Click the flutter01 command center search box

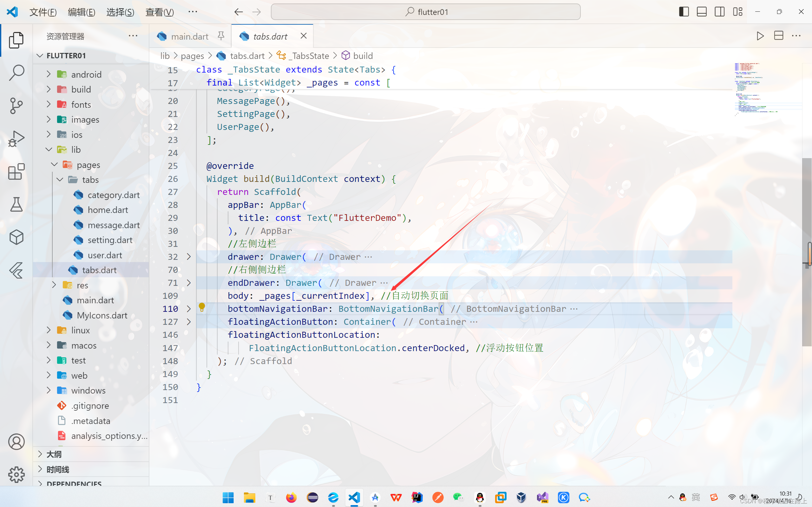coord(425,12)
